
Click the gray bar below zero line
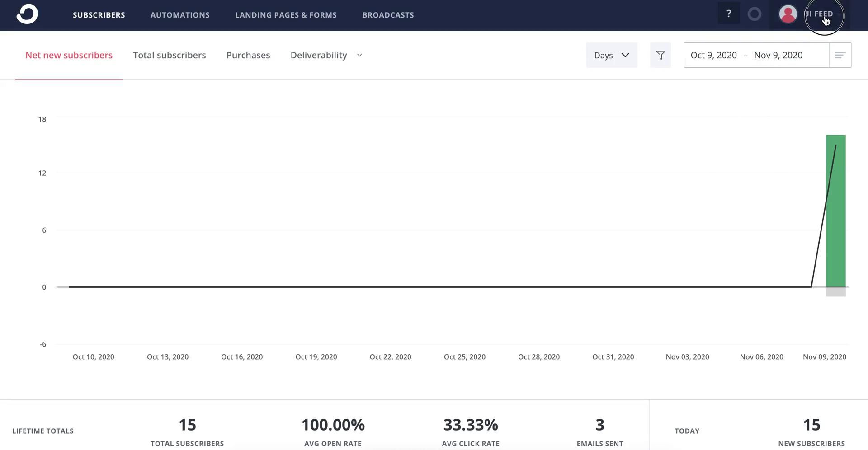point(835,292)
